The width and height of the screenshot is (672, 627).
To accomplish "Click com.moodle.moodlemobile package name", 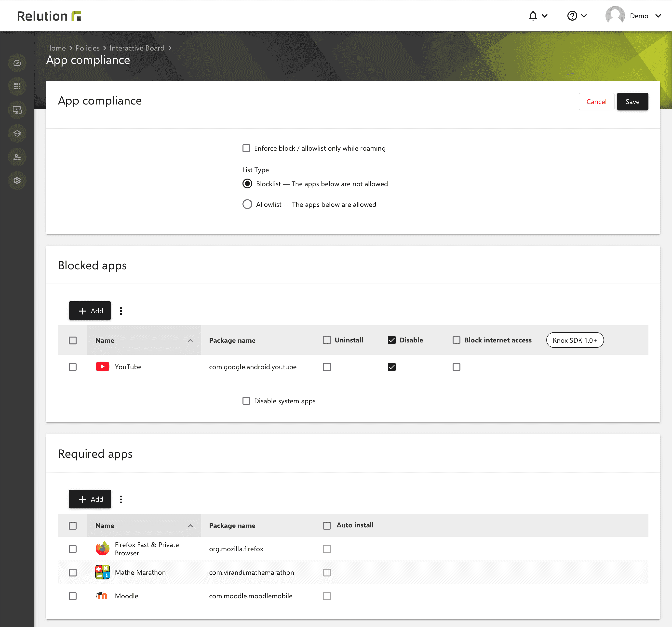I will (251, 596).
